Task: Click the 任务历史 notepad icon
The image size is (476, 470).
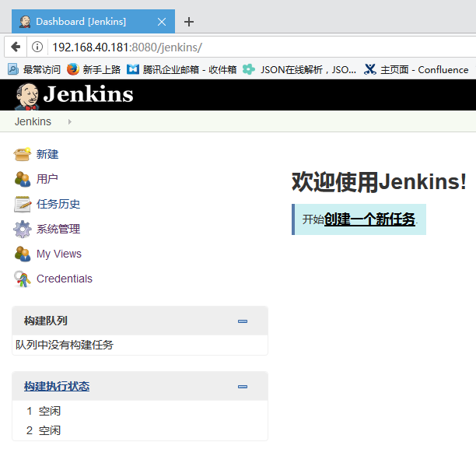Action: (x=22, y=204)
